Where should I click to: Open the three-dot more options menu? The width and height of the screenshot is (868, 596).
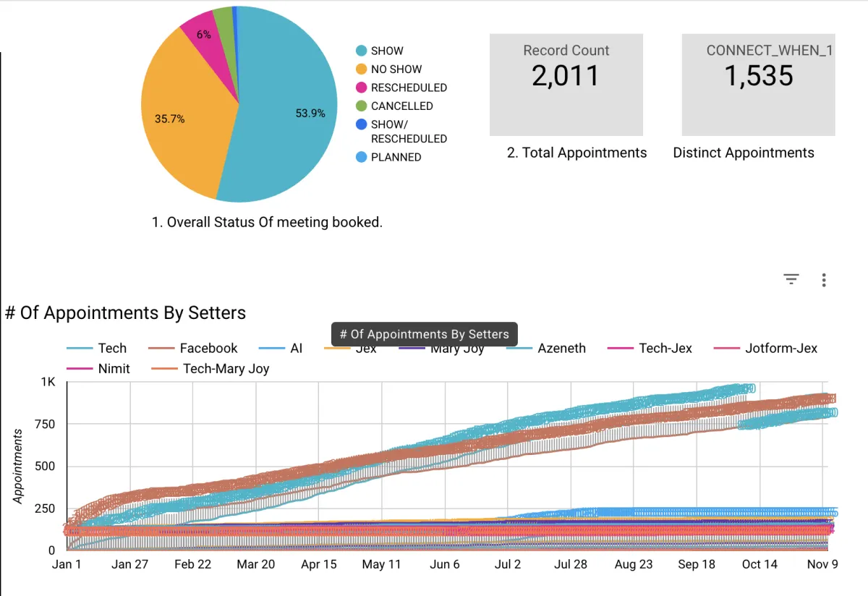[x=824, y=280]
